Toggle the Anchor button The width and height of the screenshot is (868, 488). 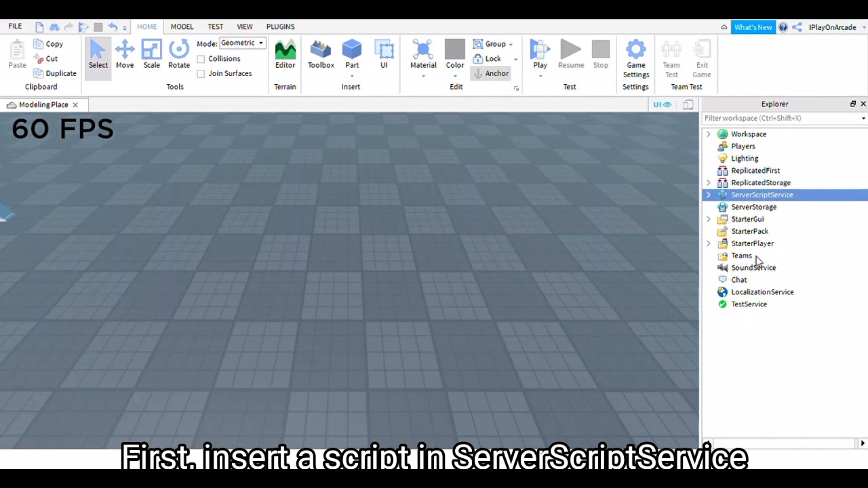coord(491,73)
